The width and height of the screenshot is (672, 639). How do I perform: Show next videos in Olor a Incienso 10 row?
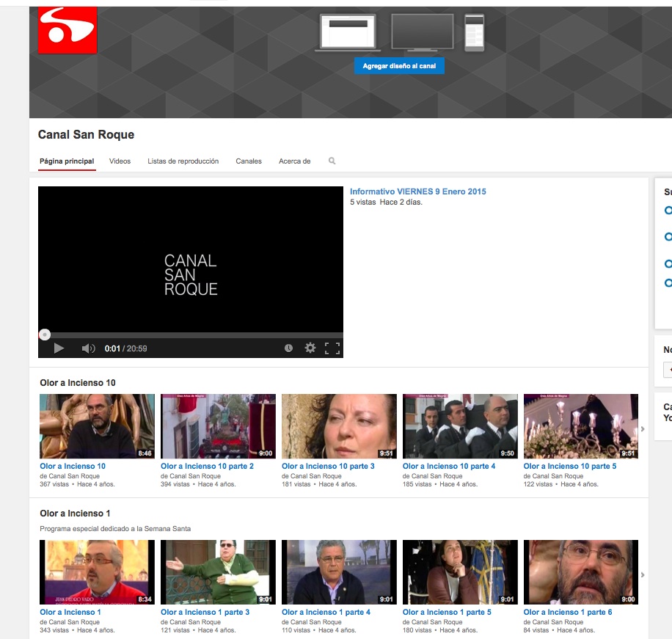tap(643, 428)
